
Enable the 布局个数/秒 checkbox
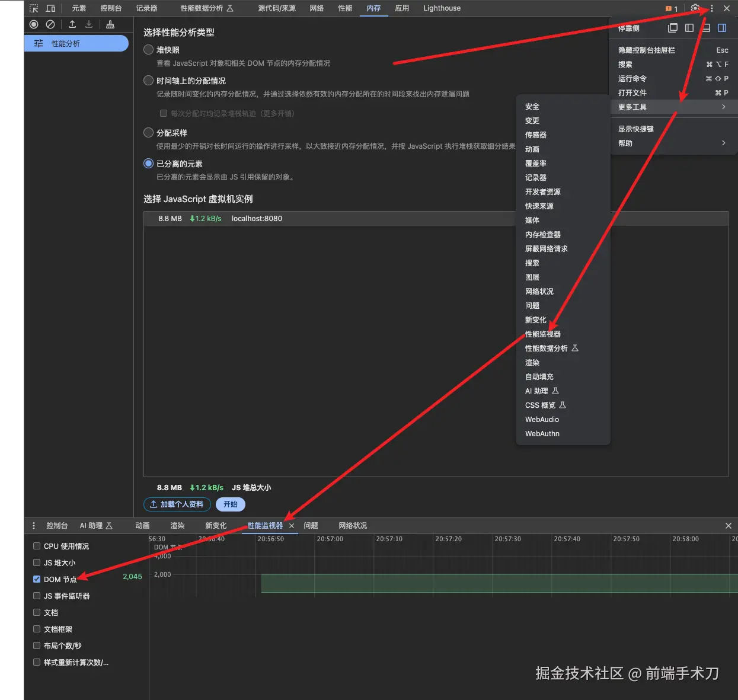pyautogui.click(x=37, y=645)
